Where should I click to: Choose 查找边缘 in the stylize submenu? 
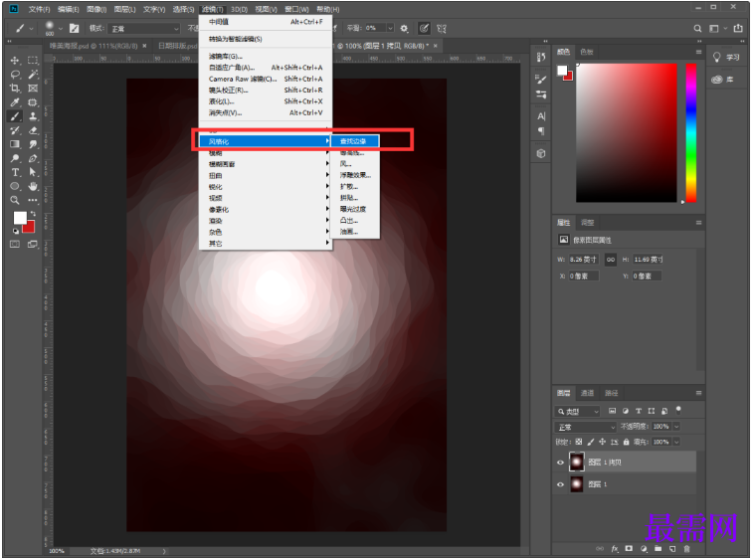[353, 141]
